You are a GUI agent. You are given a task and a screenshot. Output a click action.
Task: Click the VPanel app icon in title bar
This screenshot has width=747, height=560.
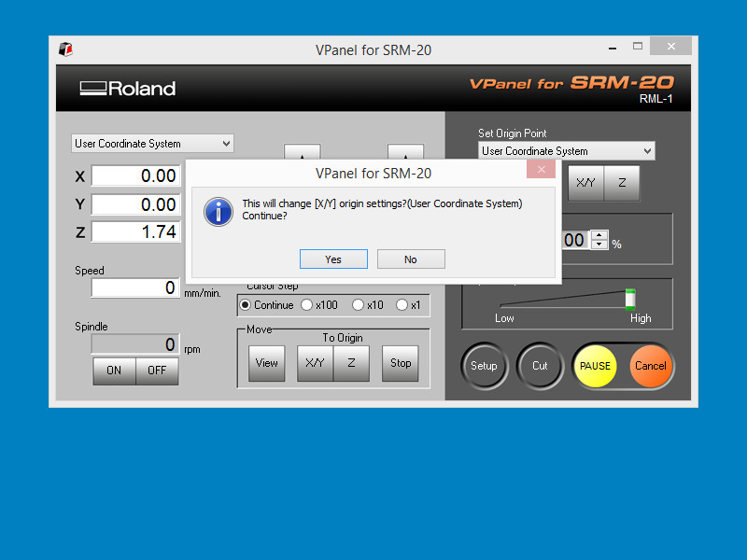pos(65,49)
